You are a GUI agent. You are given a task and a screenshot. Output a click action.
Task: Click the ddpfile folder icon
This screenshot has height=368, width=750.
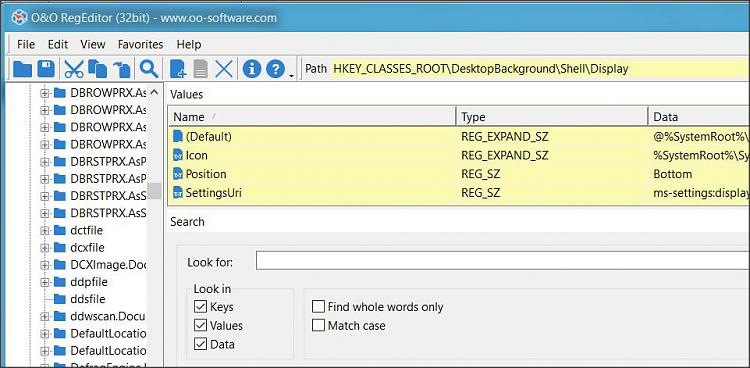pos(59,282)
